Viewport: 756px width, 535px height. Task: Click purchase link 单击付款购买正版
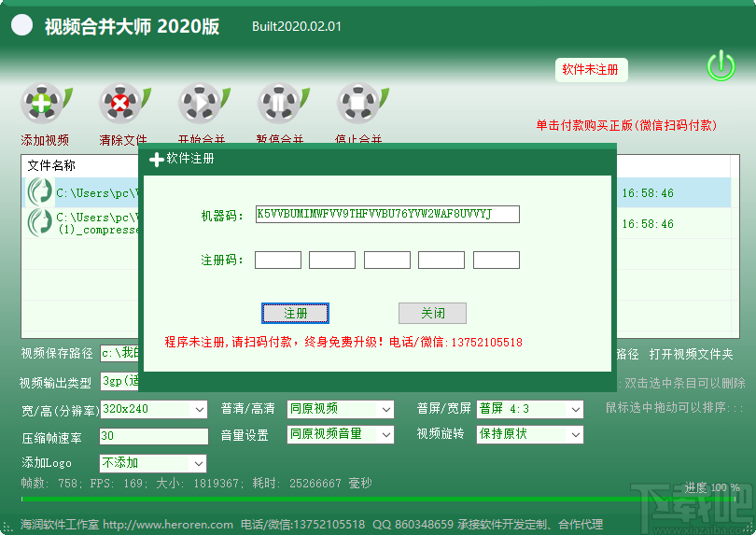coord(626,125)
